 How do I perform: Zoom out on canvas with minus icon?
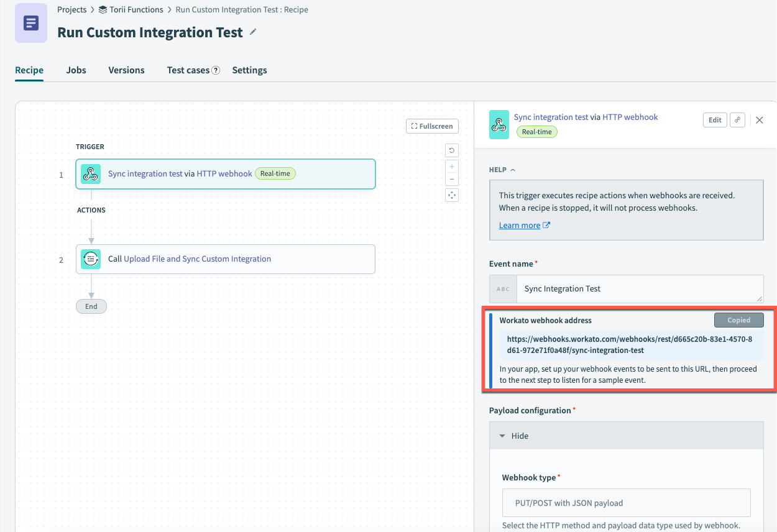pos(452,179)
